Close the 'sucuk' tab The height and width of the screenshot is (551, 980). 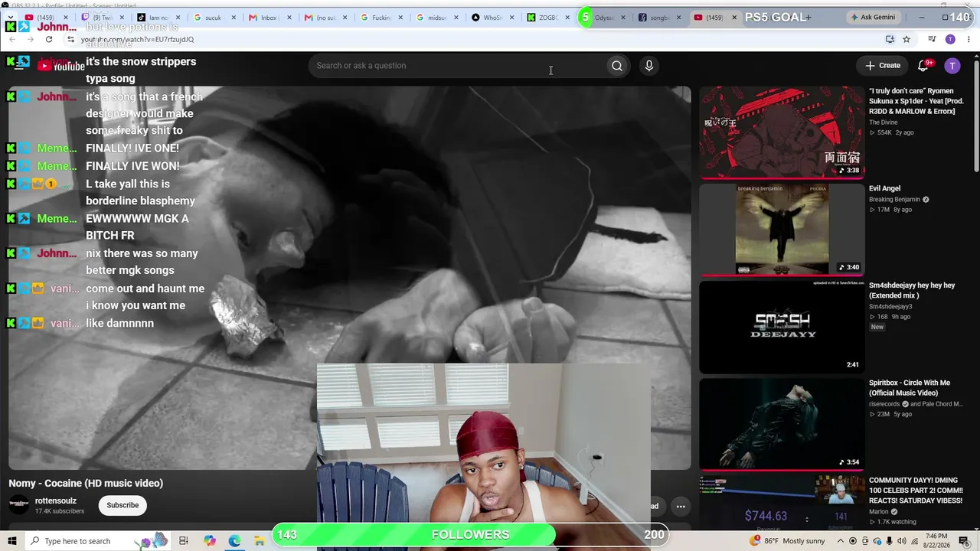point(232,18)
